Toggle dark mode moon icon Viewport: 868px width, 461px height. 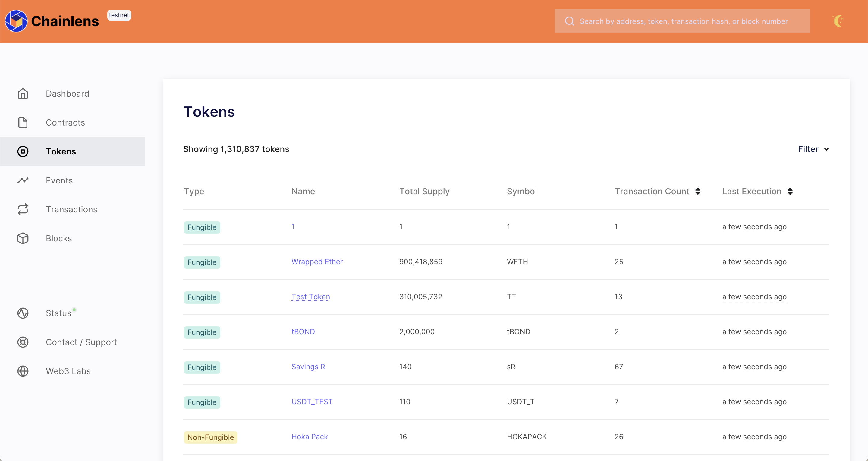click(x=838, y=21)
